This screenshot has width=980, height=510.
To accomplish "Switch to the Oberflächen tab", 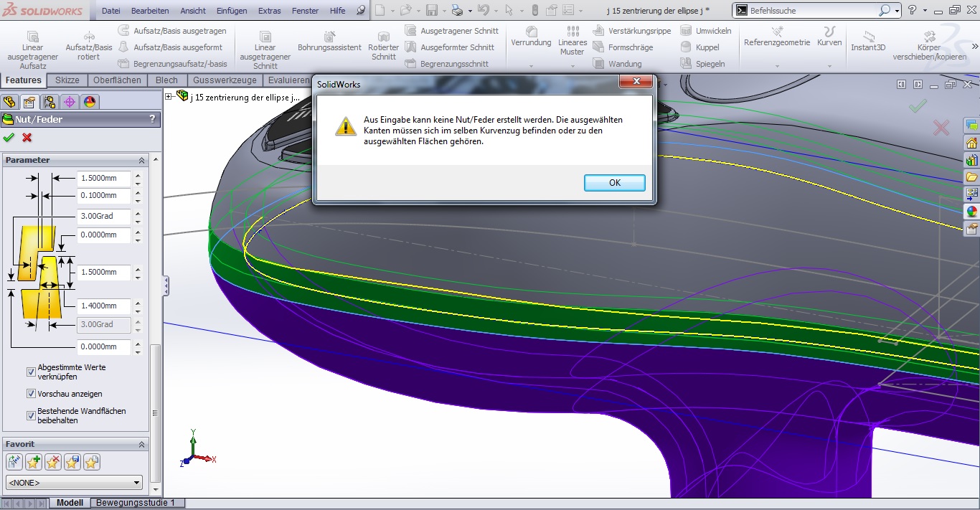I will click(x=116, y=80).
